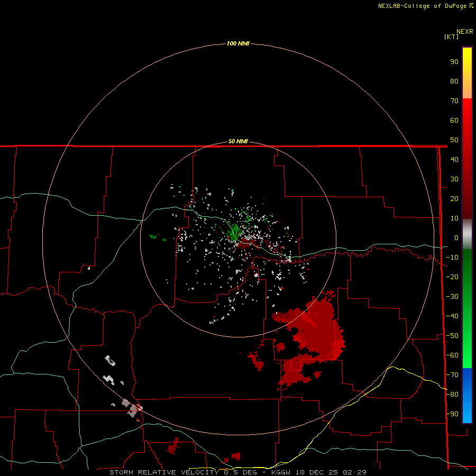476x476 pixels.
Task: Click the -30 value on the velocity scale
Action: [x=452, y=297]
